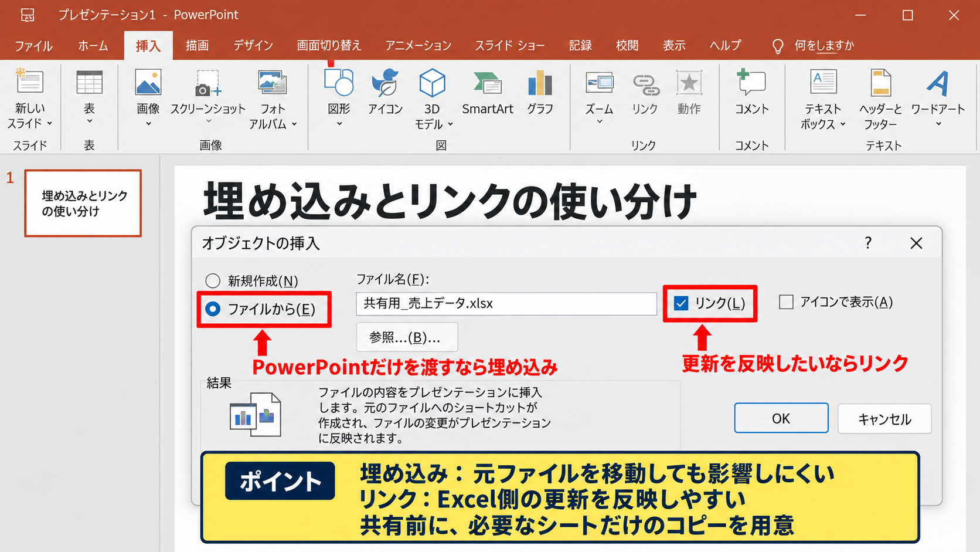This screenshot has height=552, width=980.
Task: Open the ファイル tab
Action: [x=33, y=46]
